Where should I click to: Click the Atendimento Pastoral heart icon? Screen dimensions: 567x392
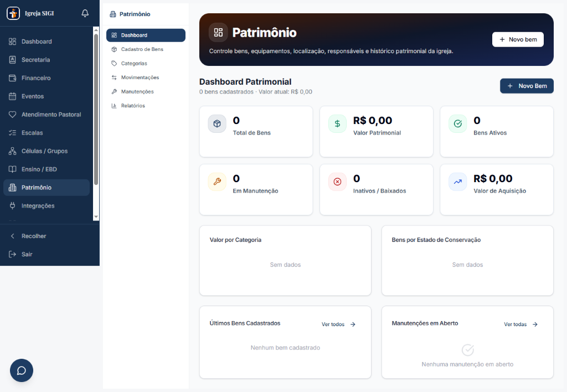[12, 115]
